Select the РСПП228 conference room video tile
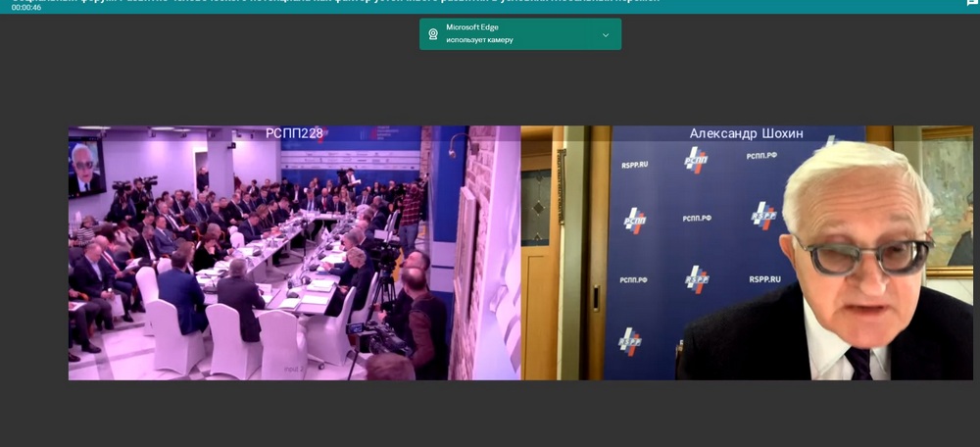 tap(294, 253)
